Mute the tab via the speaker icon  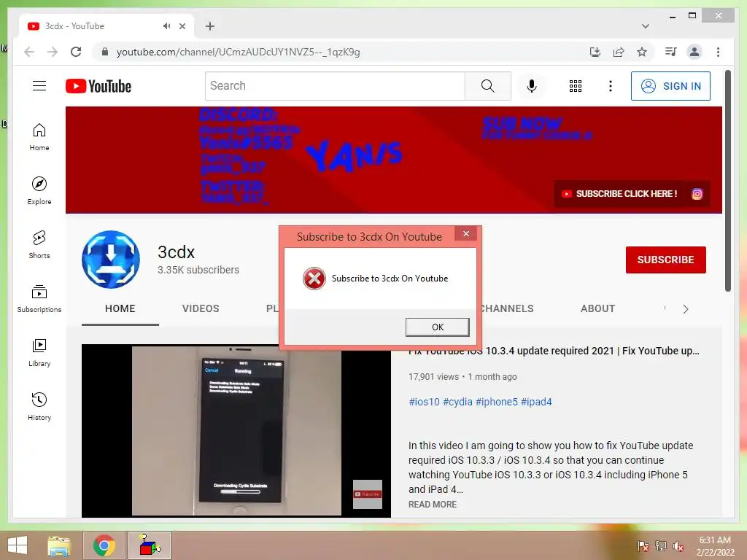point(166,26)
